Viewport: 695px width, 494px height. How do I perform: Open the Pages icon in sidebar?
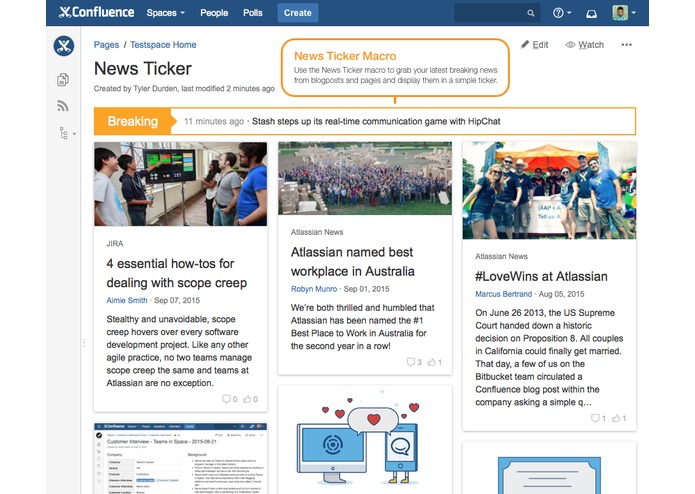tap(63, 80)
